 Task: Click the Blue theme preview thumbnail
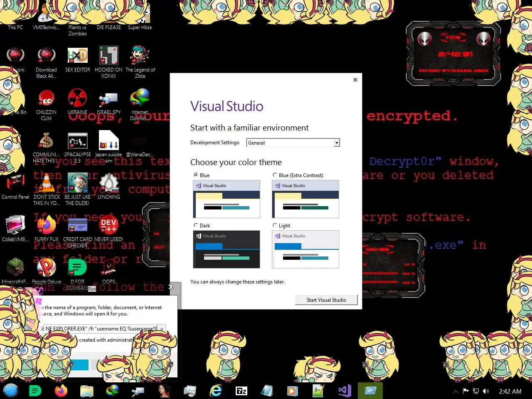[x=227, y=199]
